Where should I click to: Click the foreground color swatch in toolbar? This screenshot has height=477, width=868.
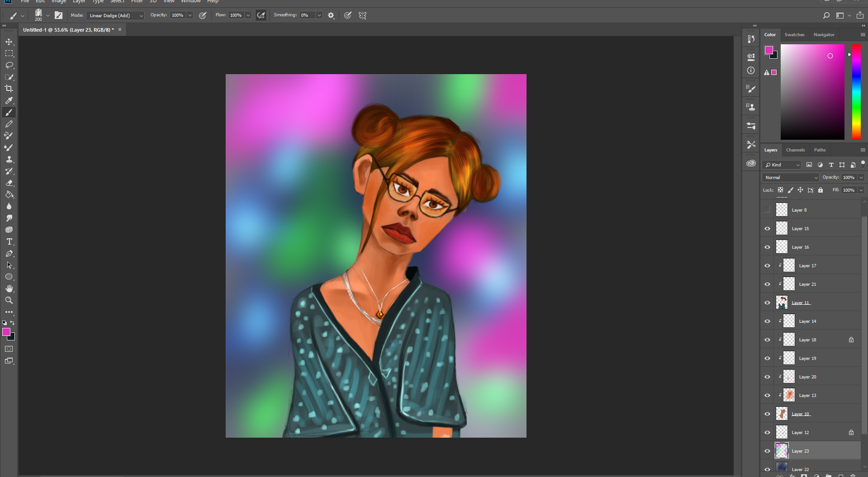[6, 332]
